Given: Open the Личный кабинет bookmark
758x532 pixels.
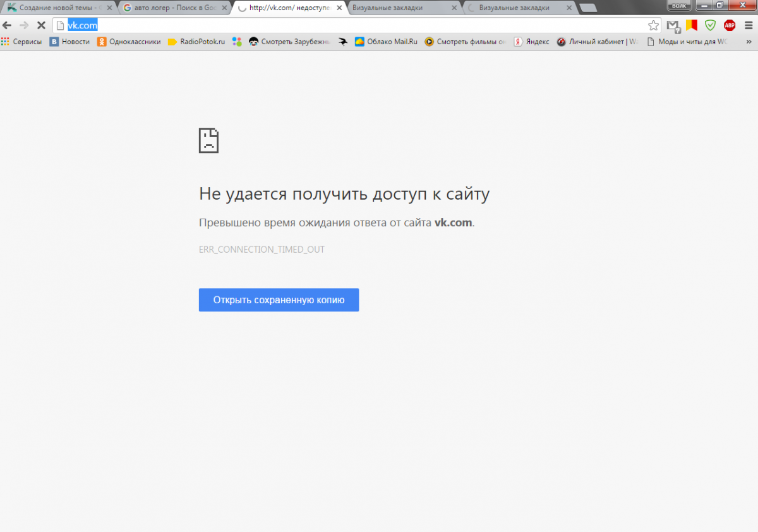Looking at the screenshot, I should [x=598, y=42].
